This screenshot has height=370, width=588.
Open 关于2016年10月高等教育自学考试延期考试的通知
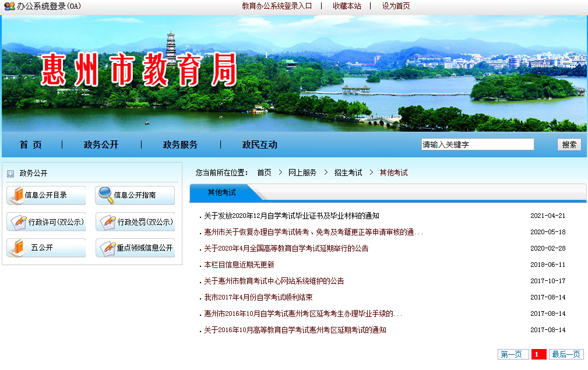[x=295, y=330]
